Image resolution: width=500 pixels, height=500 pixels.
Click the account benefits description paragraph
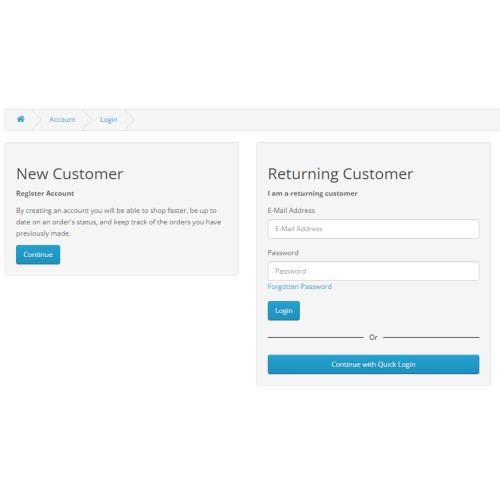click(x=119, y=222)
